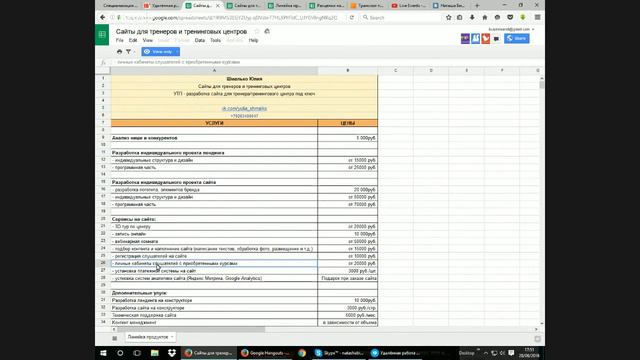Viewport: 640px width, 360px height.
Task: Switch to the Расценки на... tab
Action: click(x=327, y=6)
